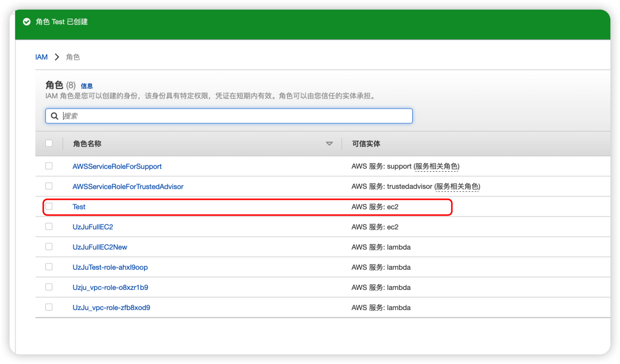Click the 服务相关角色 text for support
This screenshot has width=620, height=364.
click(436, 166)
